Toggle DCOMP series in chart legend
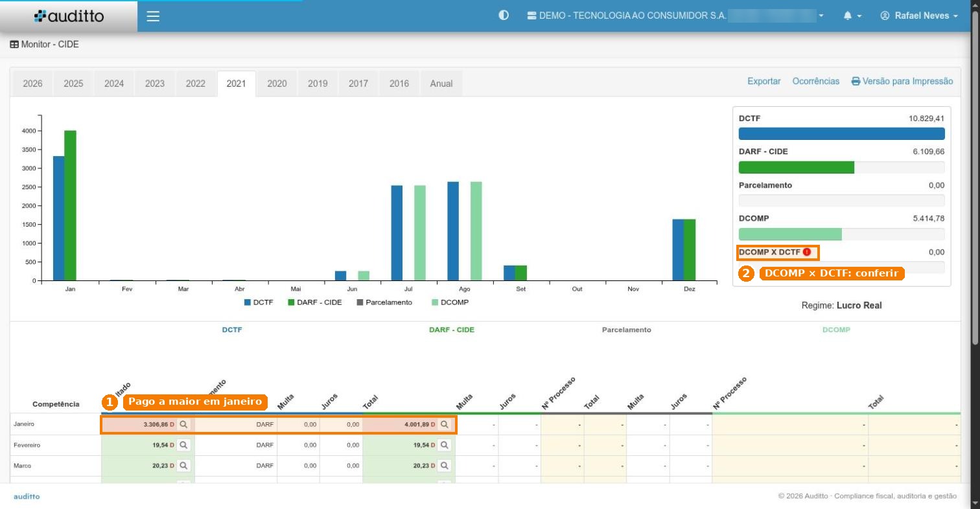This screenshot has height=509, width=980. 450,302
